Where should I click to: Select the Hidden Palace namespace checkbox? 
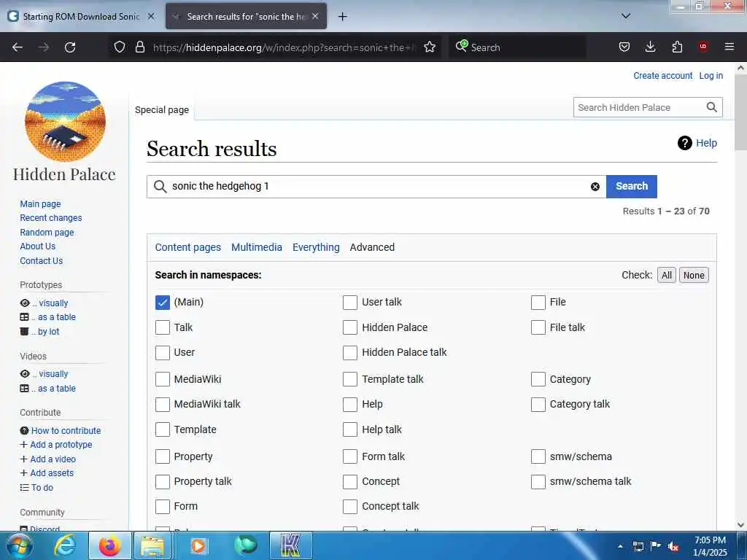pos(350,327)
